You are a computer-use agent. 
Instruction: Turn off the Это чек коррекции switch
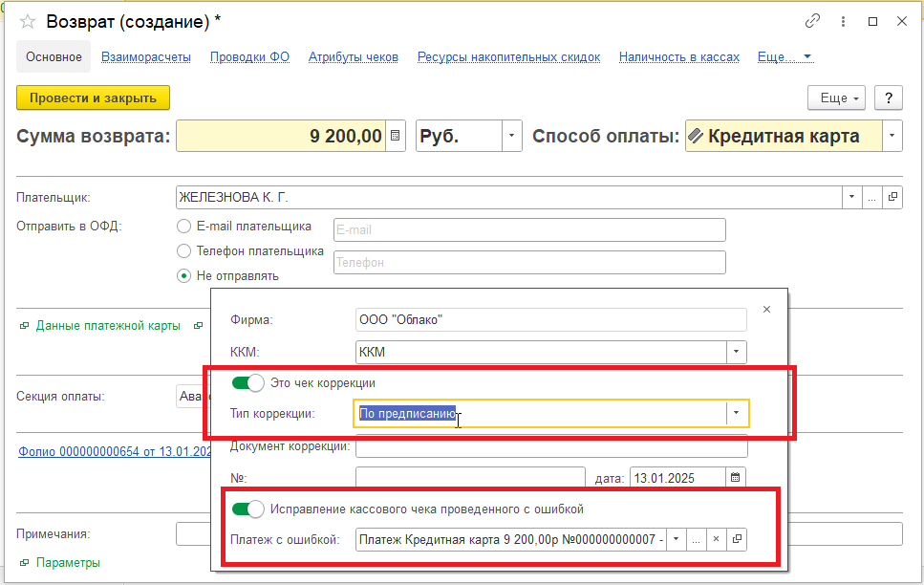[248, 382]
